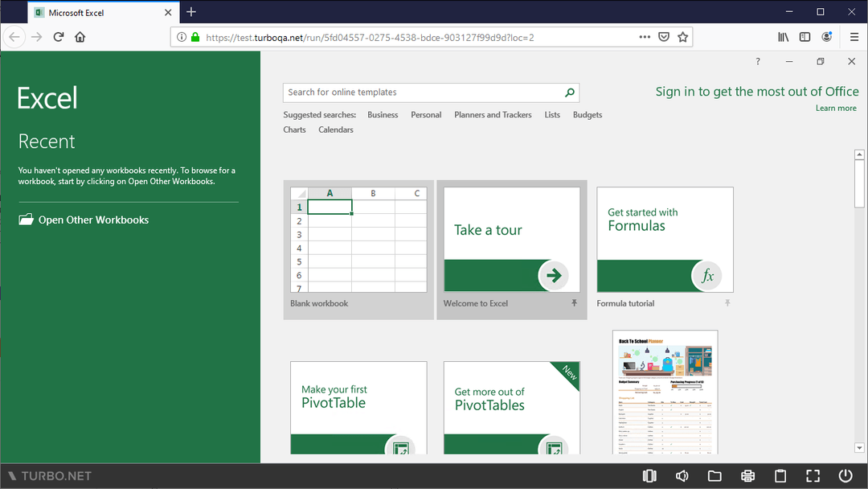
Task: Open page actions with the ellipsis button
Action: [645, 36]
